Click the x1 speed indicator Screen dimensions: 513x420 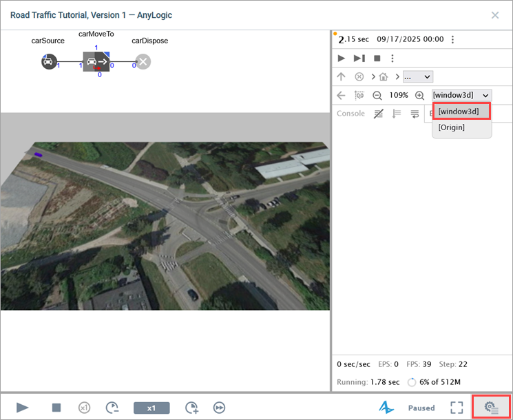pos(151,408)
